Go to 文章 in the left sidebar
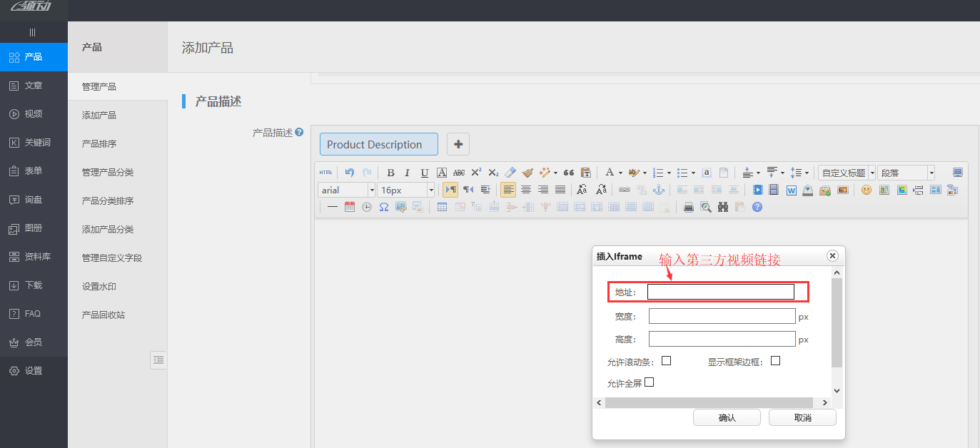This screenshot has height=448, width=980. (x=34, y=86)
